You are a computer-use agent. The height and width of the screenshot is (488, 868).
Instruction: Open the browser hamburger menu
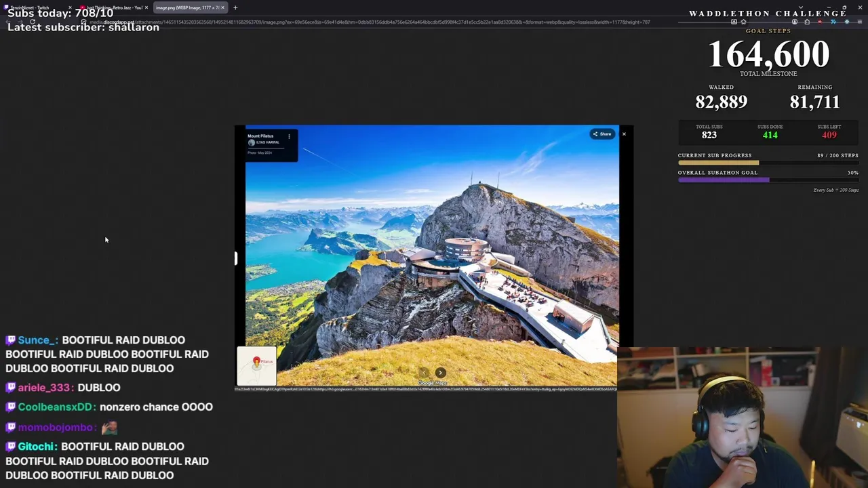click(x=859, y=22)
